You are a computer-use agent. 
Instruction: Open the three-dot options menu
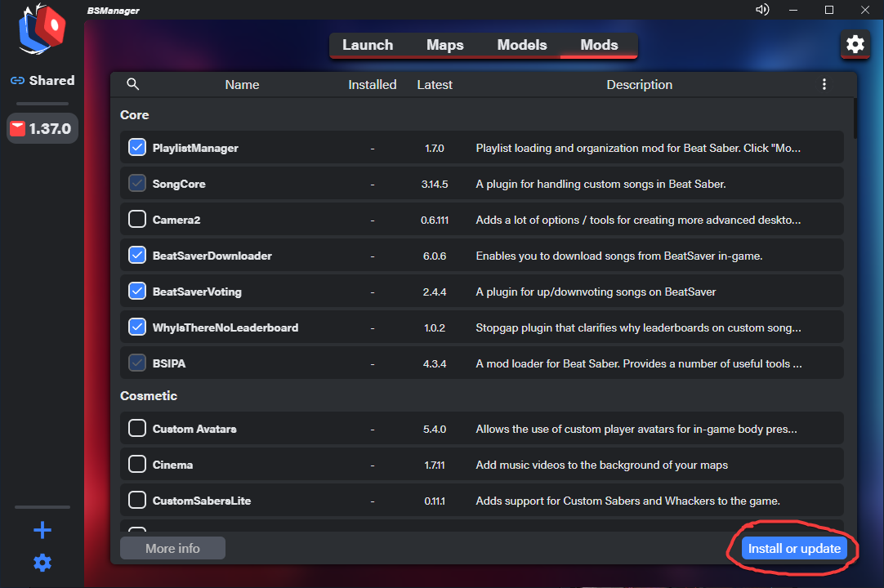tap(824, 84)
